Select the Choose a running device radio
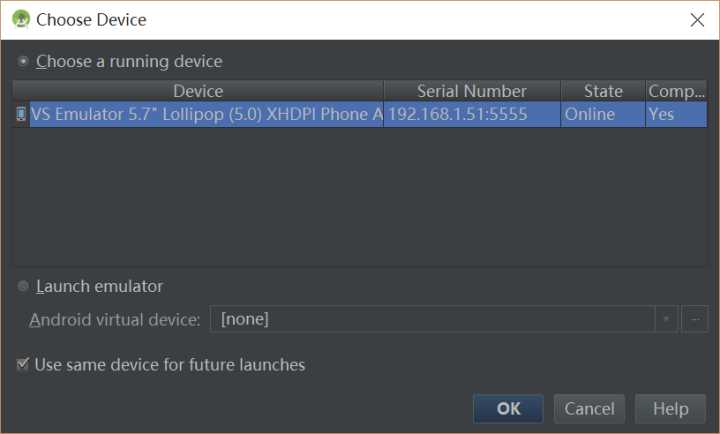The image size is (720, 434). pyautogui.click(x=23, y=62)
